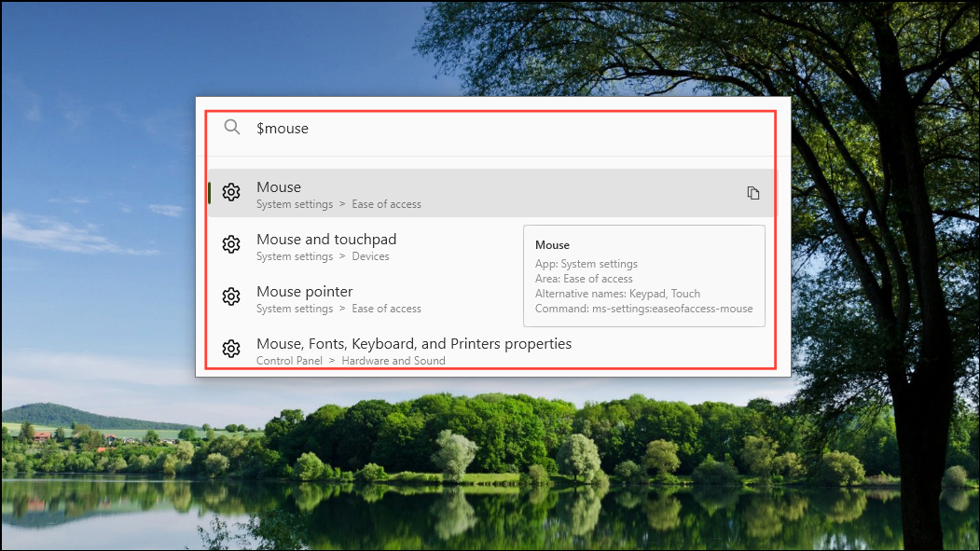Click gear icon of Mouse result
Viewport: 980px width, 551px height.
coord(231,192)
